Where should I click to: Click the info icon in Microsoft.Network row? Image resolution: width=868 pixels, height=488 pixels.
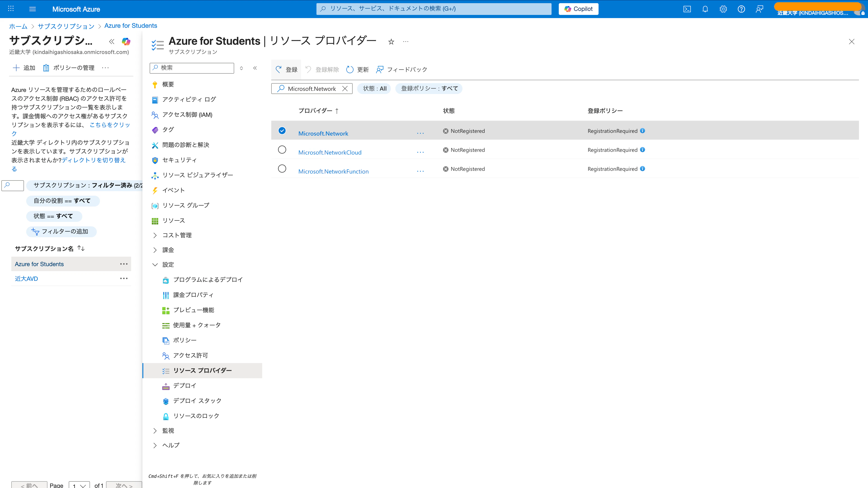pos(643,131)
